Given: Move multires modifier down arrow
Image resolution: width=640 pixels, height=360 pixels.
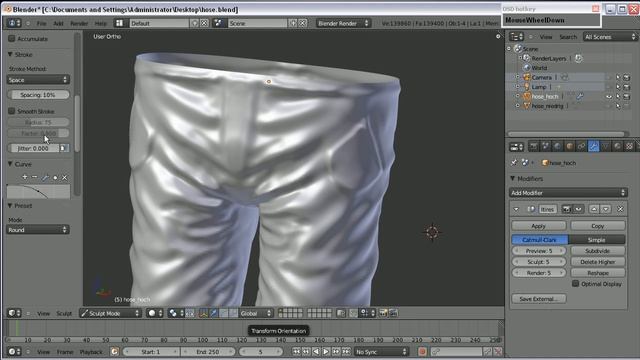Looking at the screenshot, I should [606, 209].
